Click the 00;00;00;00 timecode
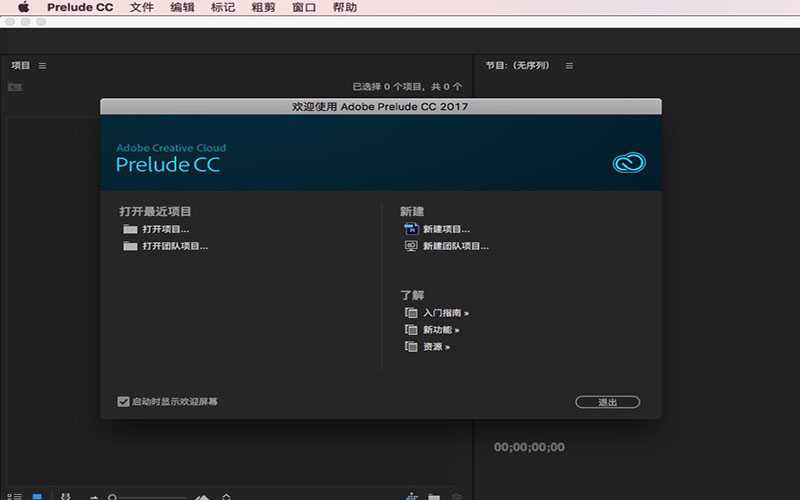This screenshot has height=500, width=800. [529, 447]
